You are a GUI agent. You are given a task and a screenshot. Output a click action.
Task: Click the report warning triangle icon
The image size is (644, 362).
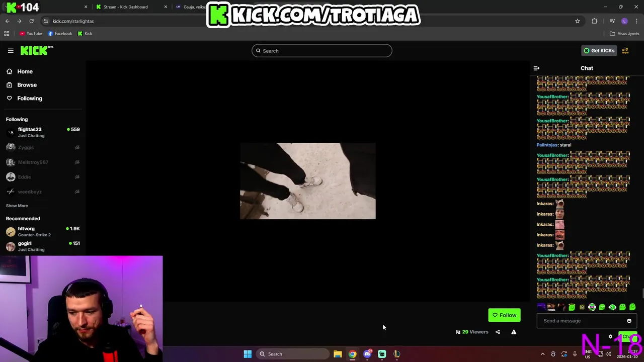(514, 332)
